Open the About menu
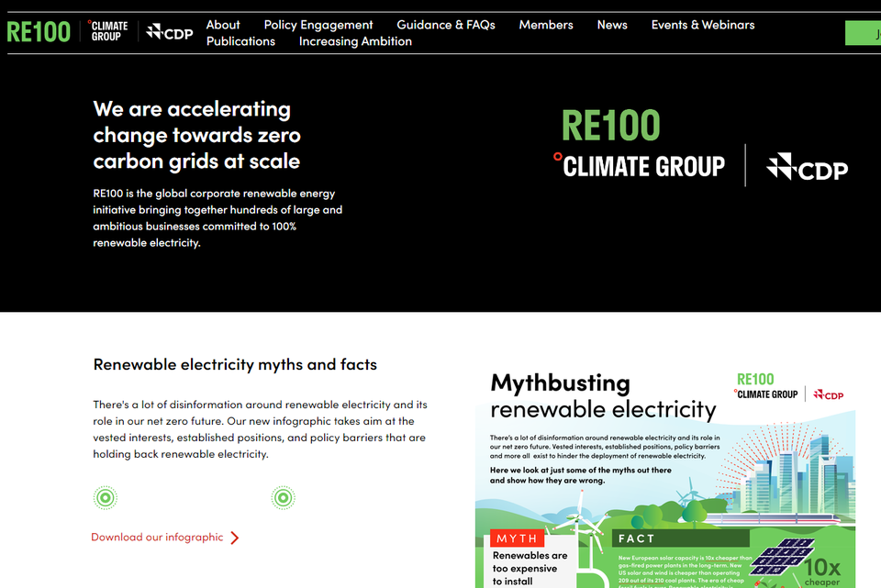Viewport: 881px width, 588px height. pos(223,25)
